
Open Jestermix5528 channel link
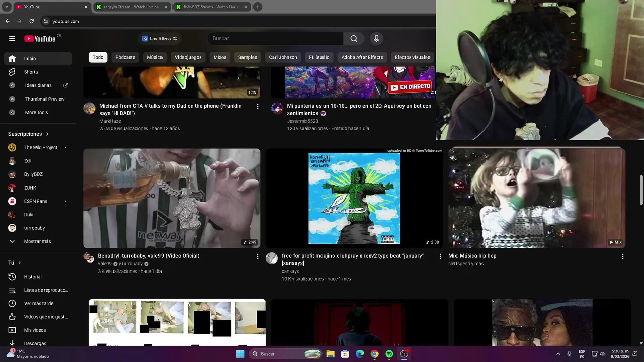coord(302,121)
